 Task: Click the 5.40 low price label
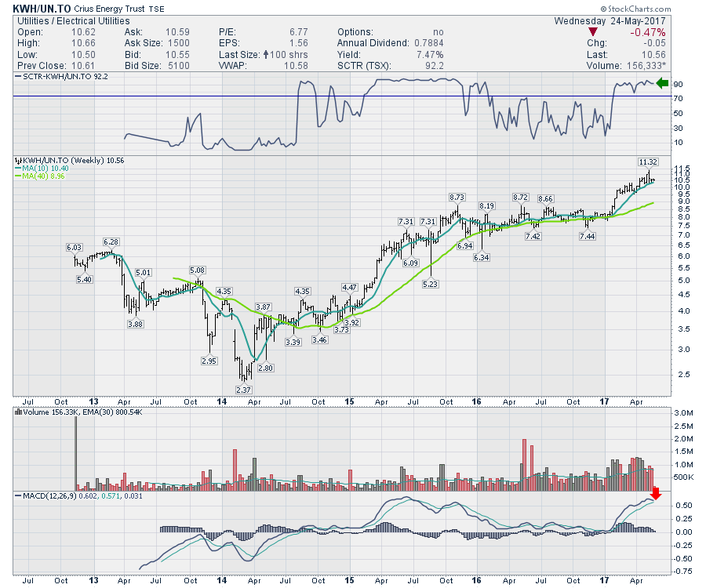(84, 279)
